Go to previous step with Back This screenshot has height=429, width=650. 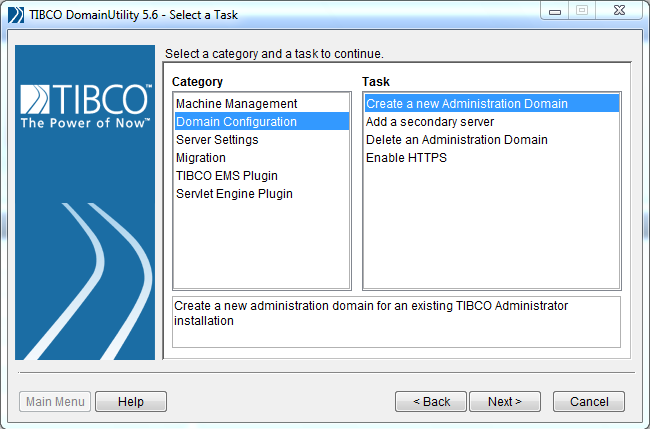click(x=431, y=401)
